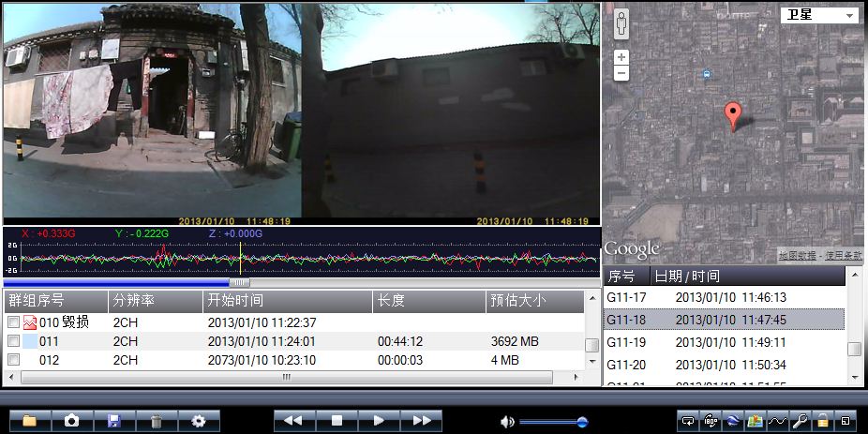This screenshot has height=434, width=868.
Task: Mute audio via the speaker icon
Action: point(507,421)
